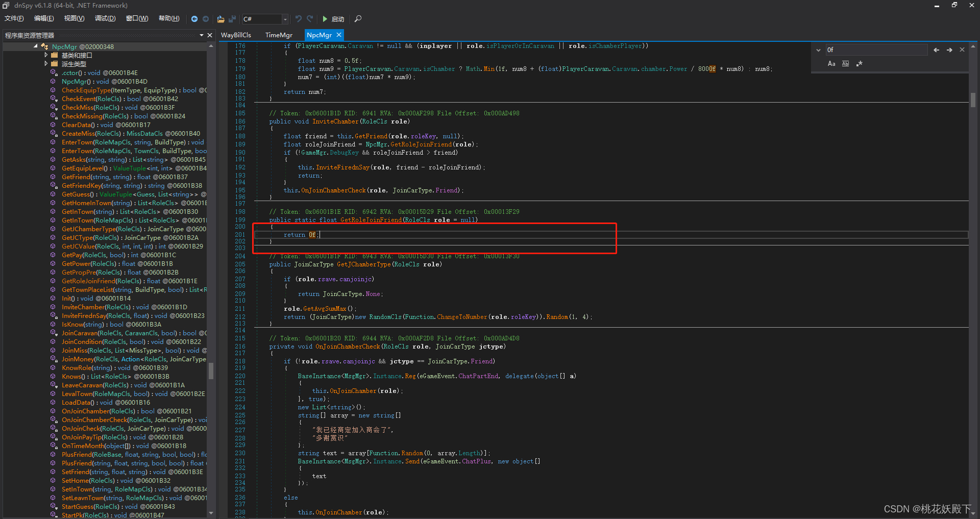The image size is (980, 519).
Task: Follow GetAvgSumMax call on line 211
Action: 325,309
